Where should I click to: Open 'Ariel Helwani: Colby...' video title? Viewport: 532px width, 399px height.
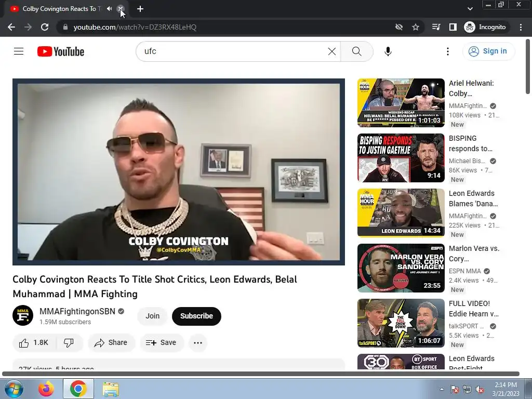pos(471,88)
